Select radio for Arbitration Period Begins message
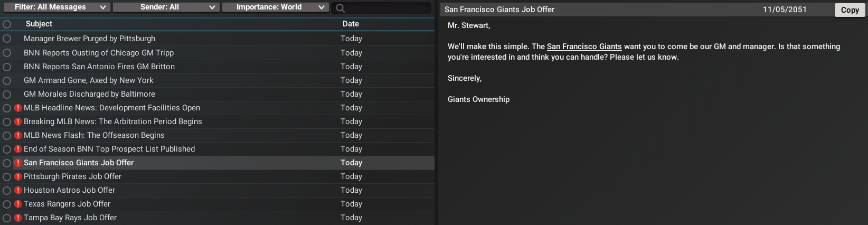Viewport: 868px width, 225px height. (x=7, y=121)
